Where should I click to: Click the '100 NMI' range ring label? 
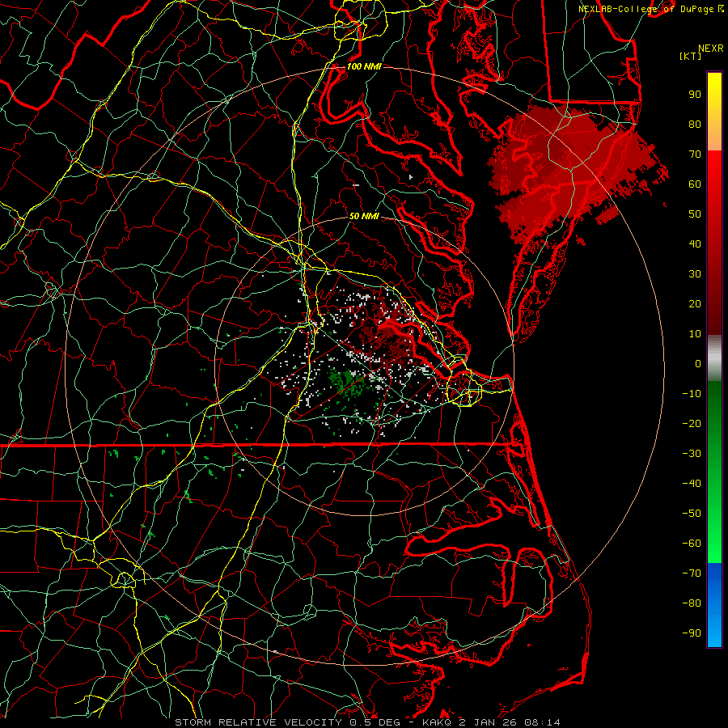(x=364, y=66)
